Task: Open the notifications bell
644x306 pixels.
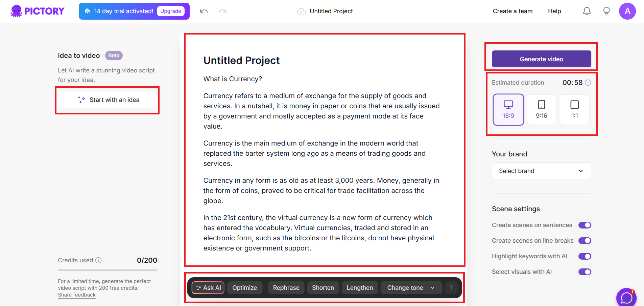Action: 587,11
